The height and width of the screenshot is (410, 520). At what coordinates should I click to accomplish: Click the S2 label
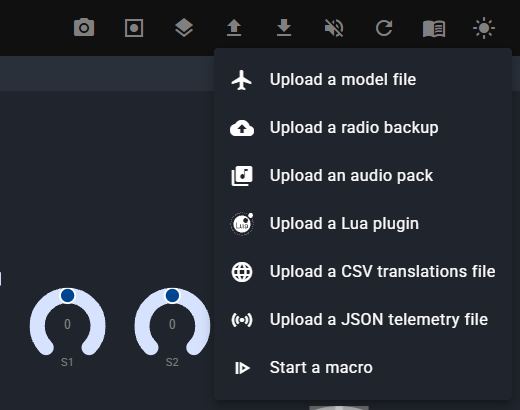tap(172, 362)
